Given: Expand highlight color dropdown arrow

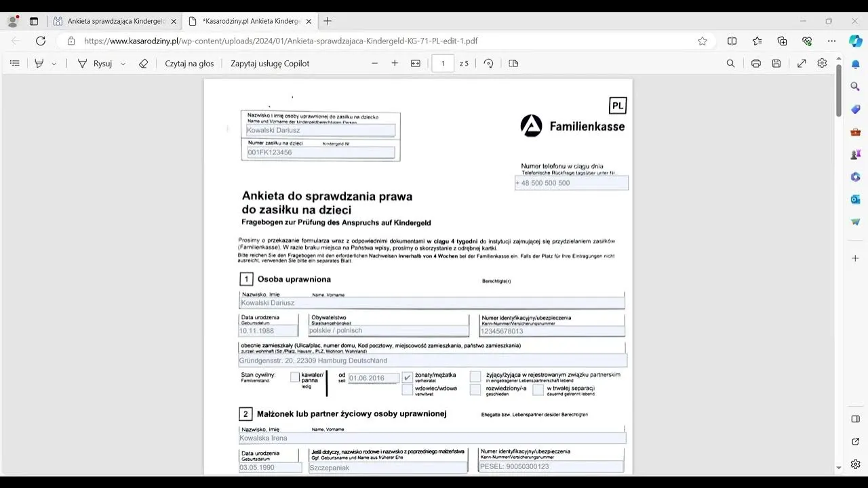Looking at the screenshot, I should pos(54,64).
